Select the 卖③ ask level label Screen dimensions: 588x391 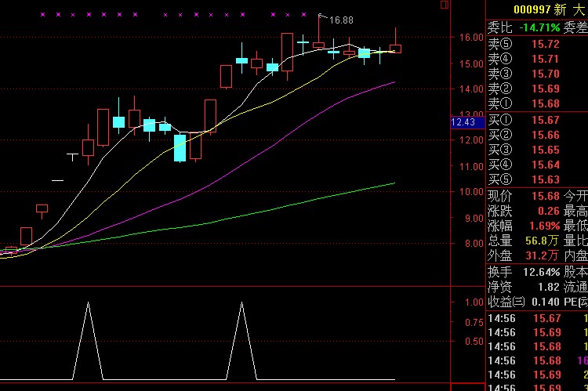click(500, 74)
